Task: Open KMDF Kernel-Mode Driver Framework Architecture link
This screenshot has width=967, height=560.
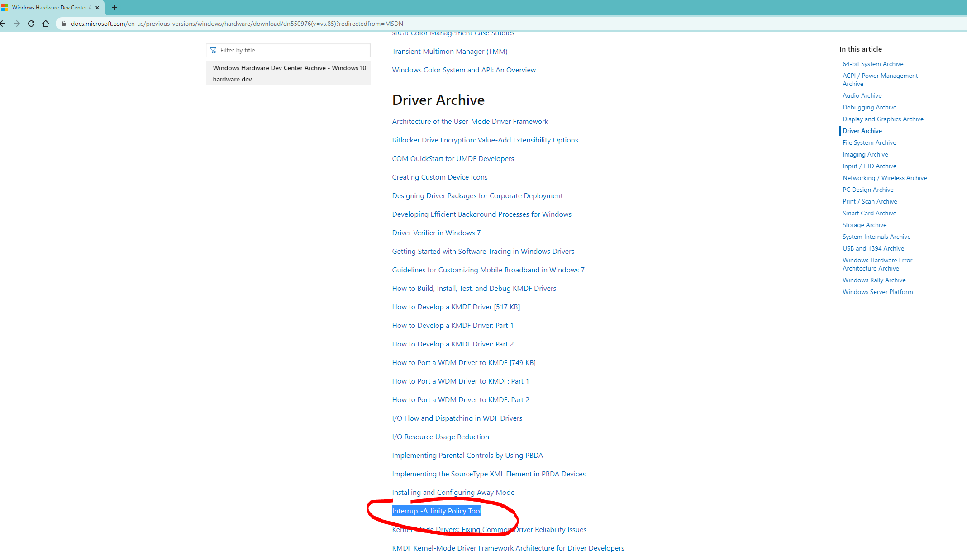Action: (x=508, y=548)
